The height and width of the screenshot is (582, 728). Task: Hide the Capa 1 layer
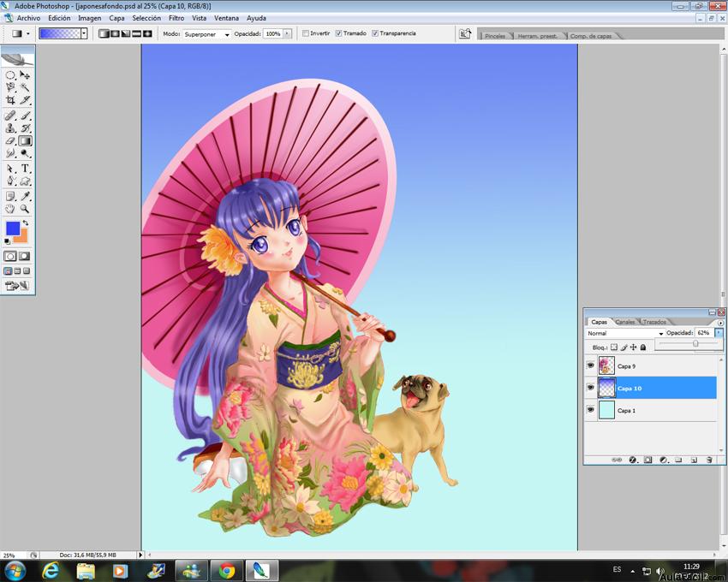point(591,410)
